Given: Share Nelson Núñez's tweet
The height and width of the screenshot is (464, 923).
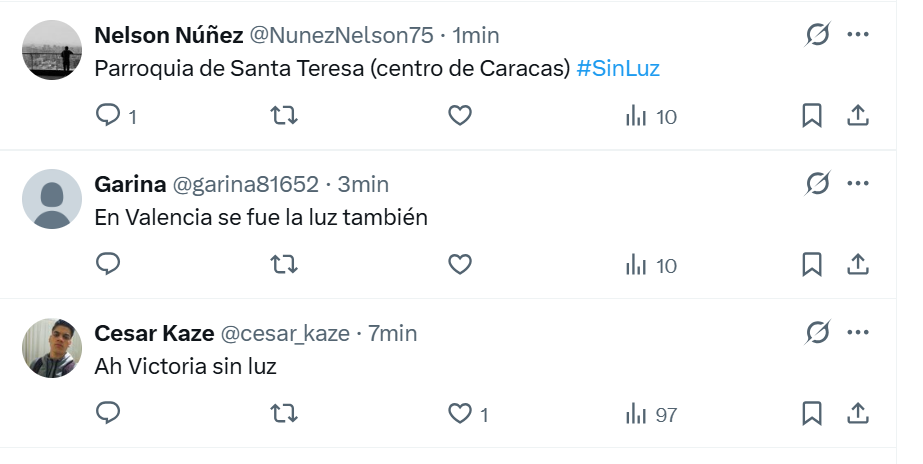Looking at the screenshot, I should click(x=857, y=116).
